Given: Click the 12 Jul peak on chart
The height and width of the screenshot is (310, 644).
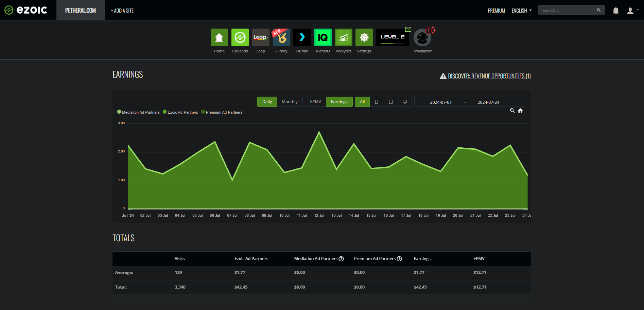Looking at the screenshot, I should (x=319, y=132).
